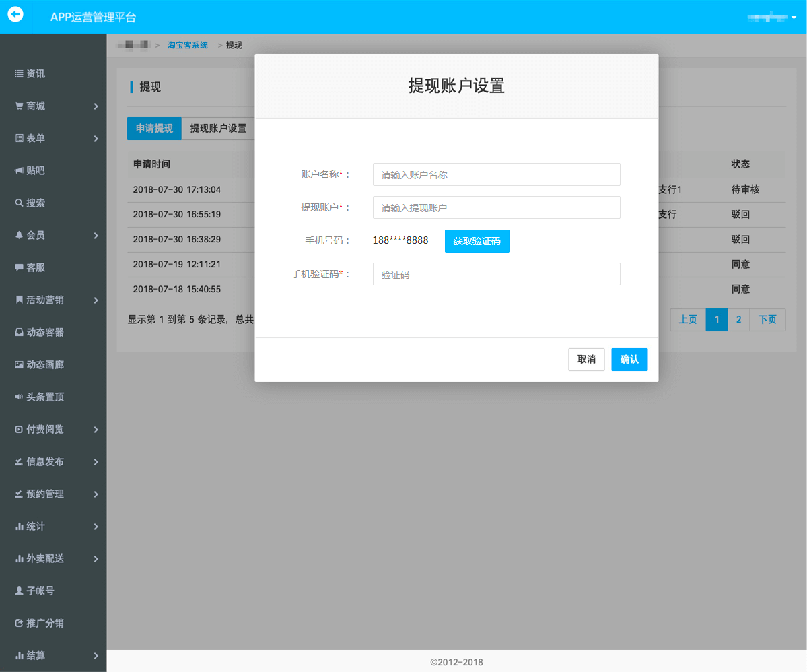Click the back arrow icon in header

[x=15, y=14]
